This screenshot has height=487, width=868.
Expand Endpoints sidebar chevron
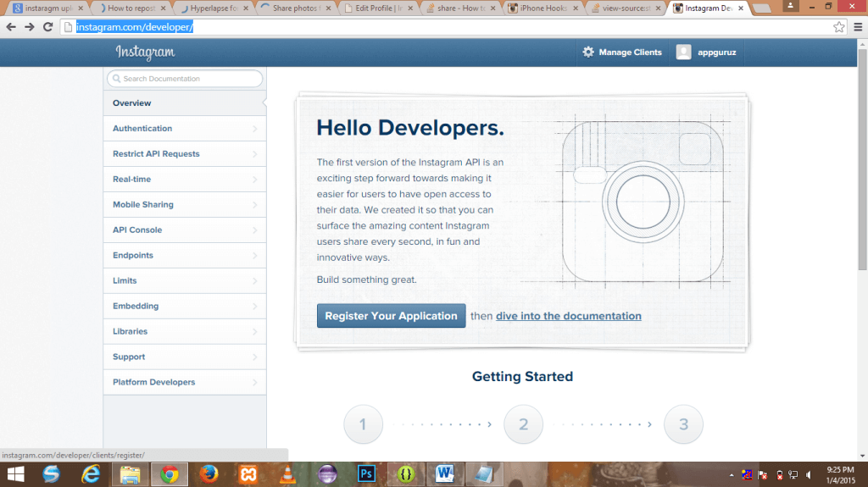click(x=254, y=256)
